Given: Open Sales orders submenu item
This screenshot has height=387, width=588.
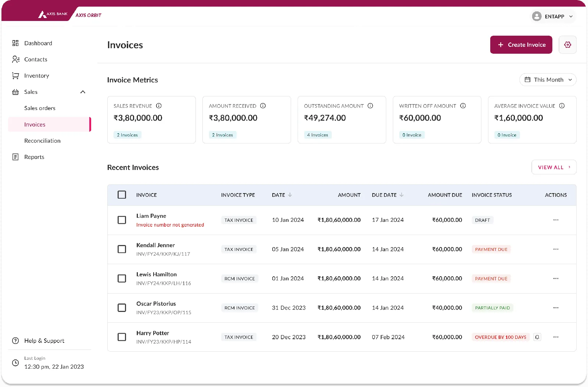Looking at the screenshot, I should coord(40,108).
